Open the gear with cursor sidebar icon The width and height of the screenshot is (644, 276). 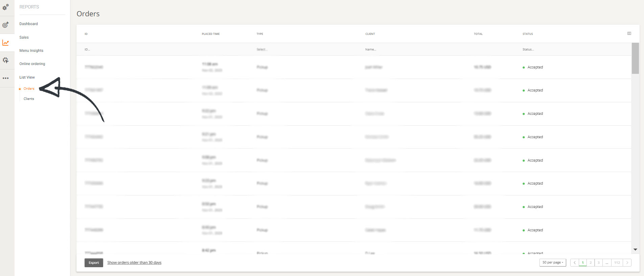(6, 60)
